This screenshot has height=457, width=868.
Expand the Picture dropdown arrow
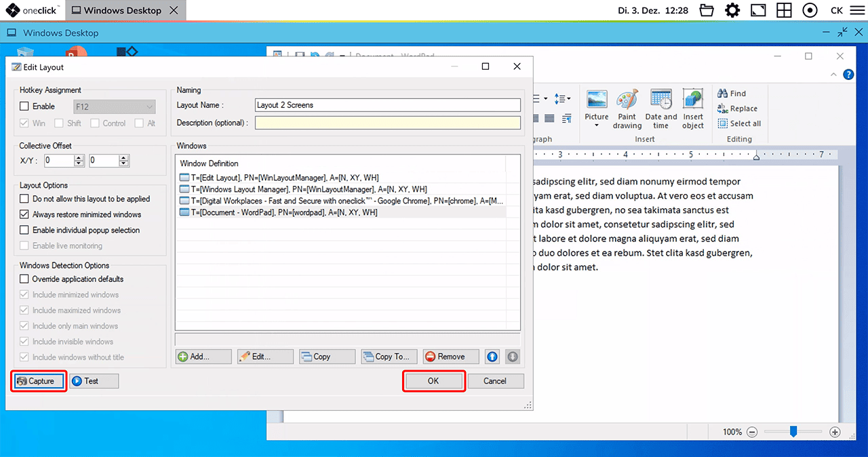596,125
